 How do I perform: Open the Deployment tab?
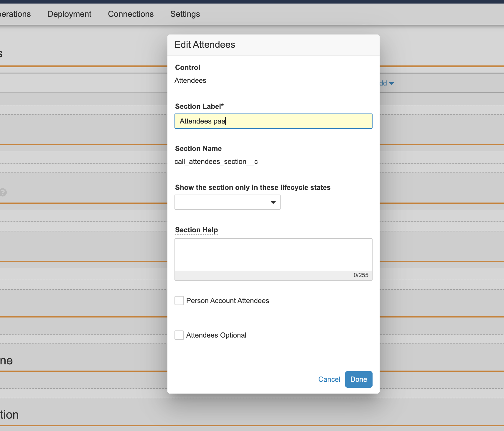69,14
